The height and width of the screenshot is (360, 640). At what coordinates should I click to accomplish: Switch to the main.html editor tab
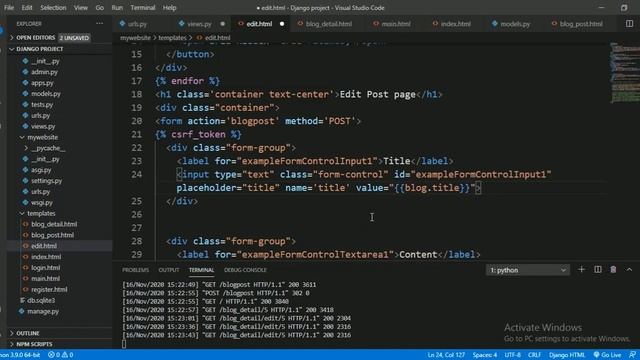(x=396, y=24)
